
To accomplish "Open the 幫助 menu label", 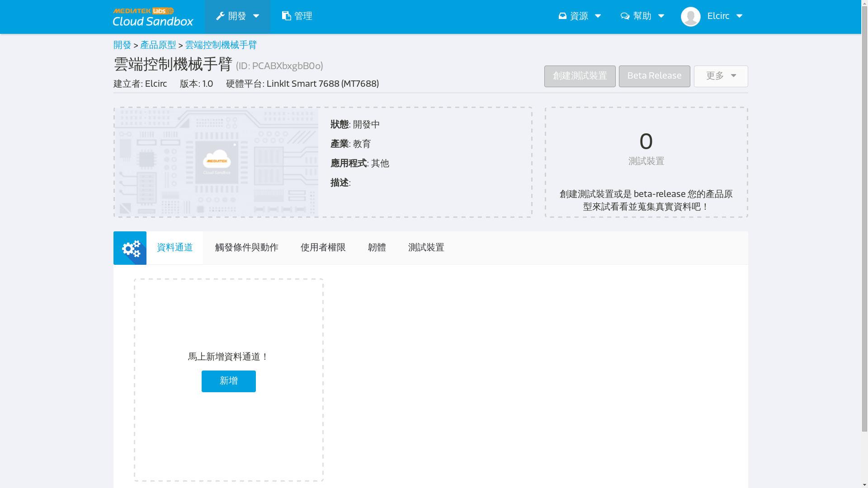I will tap(642, 16).
